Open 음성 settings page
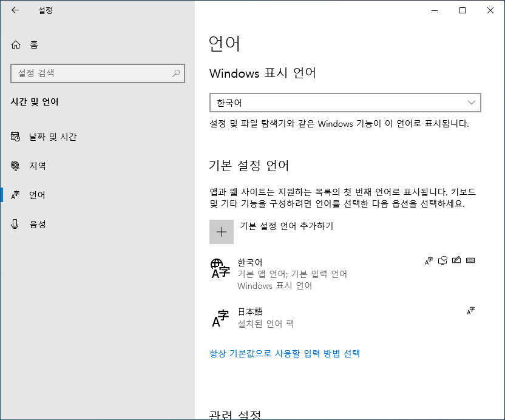Image resolution: width=505 pixels, height=420 pixels. [x=97, y=224]
